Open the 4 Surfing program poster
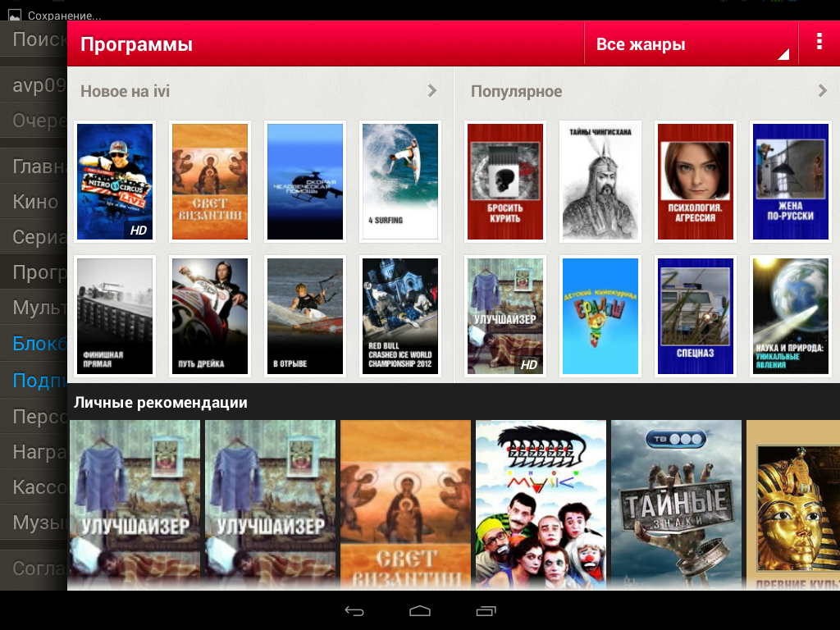This screenshot has height=630, width=840. click(x=400, y=181)
